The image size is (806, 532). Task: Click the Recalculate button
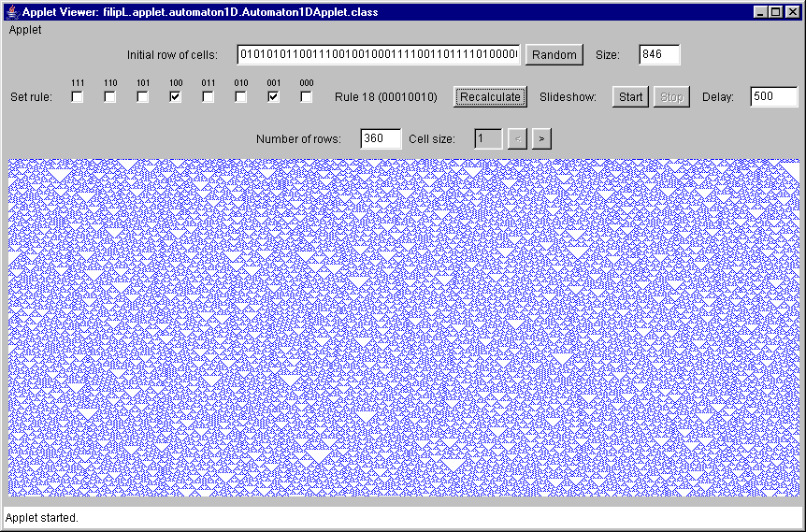(491, 96)
